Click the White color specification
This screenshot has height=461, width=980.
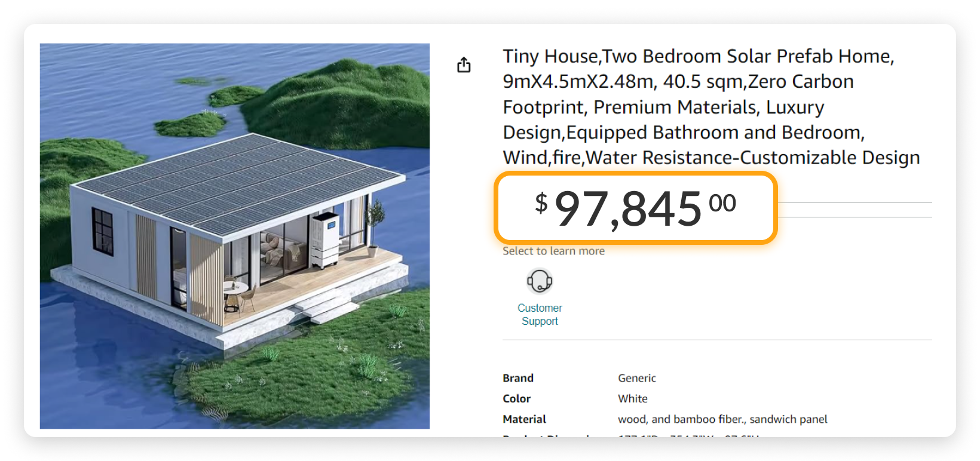[x=632, y=398]
